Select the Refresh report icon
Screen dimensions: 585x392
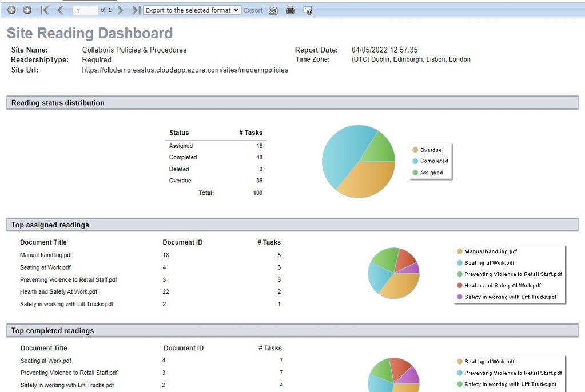click(x=273, y=10)
